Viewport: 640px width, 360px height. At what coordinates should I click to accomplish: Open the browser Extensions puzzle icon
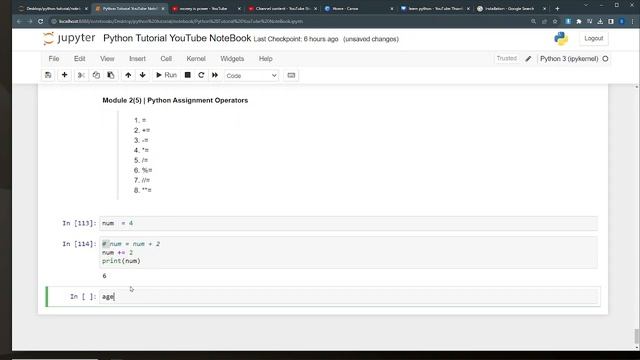(x=579, y=21)
